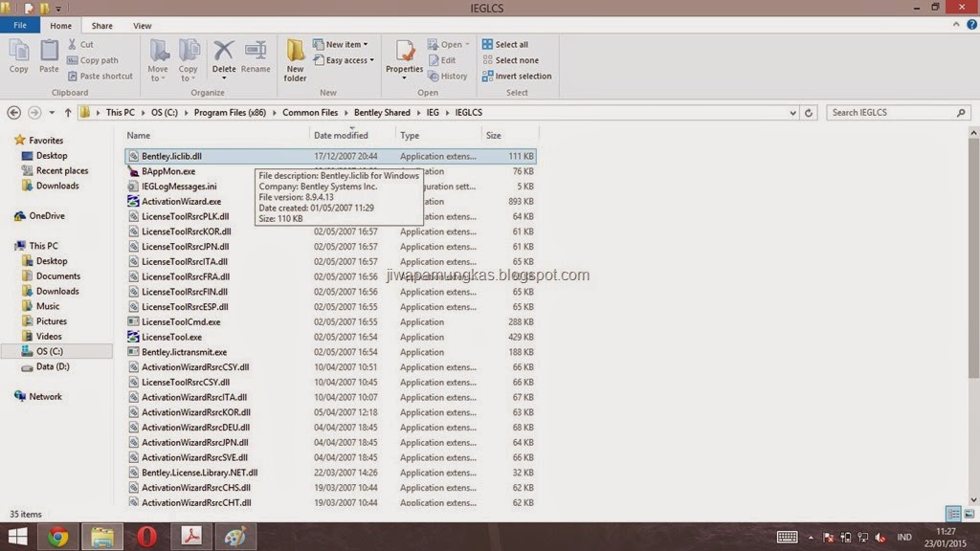Open Google Chrome from taskbar

click(58, 537)
